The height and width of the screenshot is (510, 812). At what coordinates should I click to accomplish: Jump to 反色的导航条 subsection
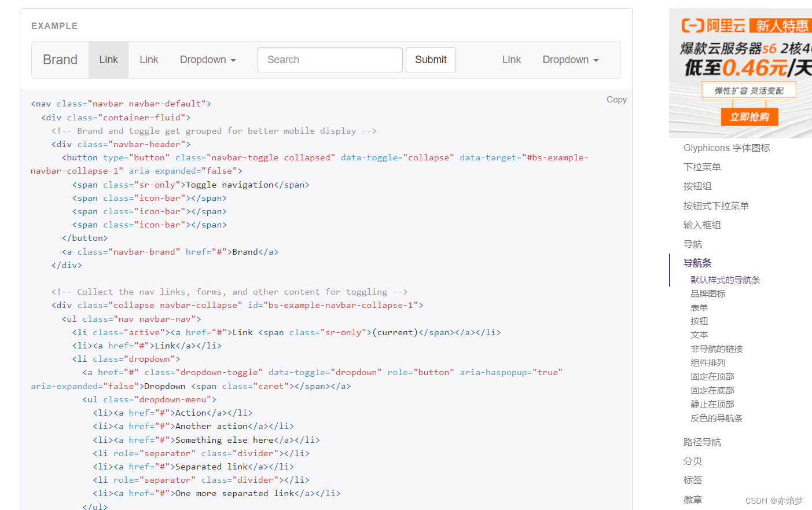[x=717, y=419]
